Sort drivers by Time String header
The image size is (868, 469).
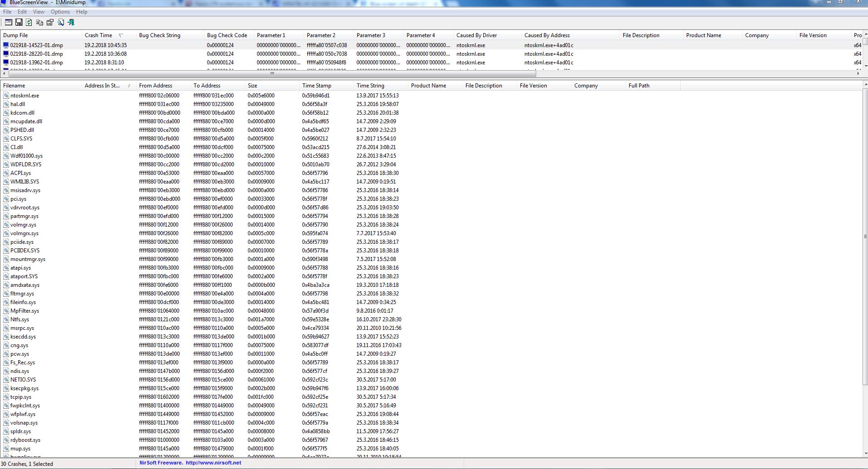pos(381,86)
